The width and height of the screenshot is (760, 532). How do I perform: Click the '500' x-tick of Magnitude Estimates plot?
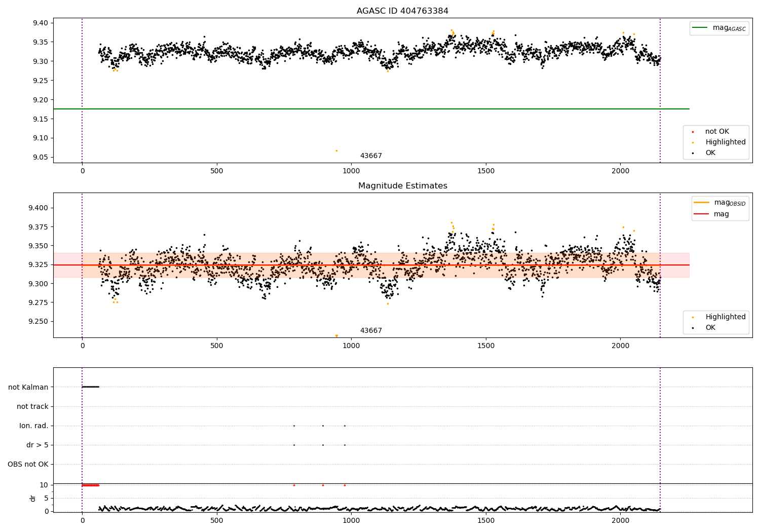(x=217, y=346)
